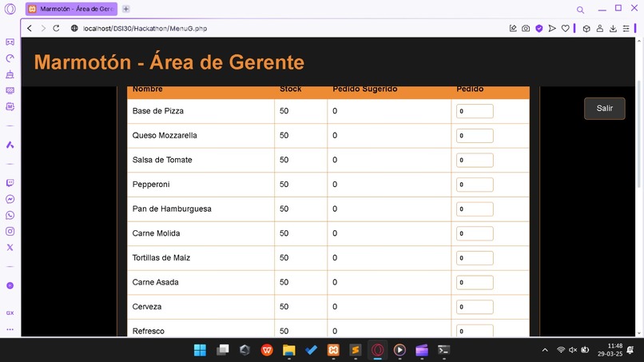Open the edit page icon in toolbar

513,28
